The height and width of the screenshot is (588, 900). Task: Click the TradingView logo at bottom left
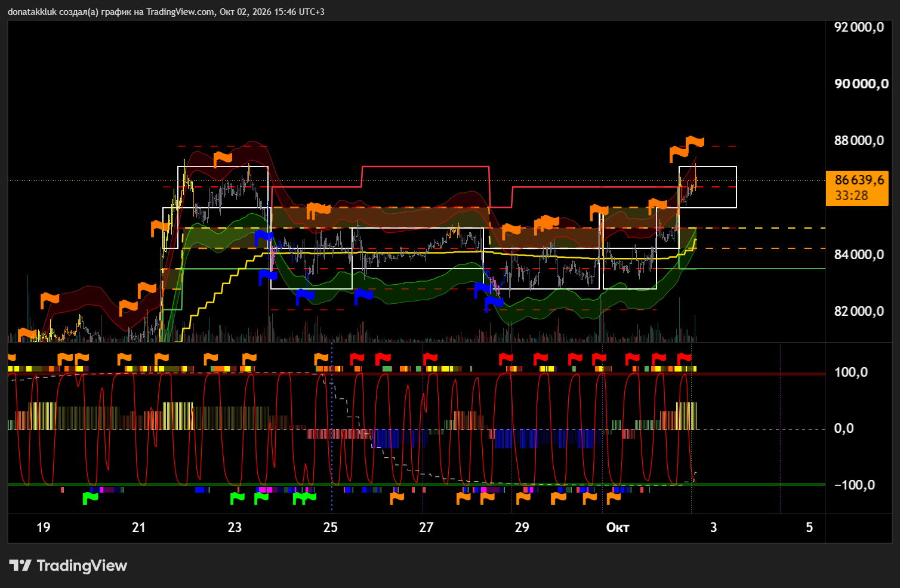(68, 565)
